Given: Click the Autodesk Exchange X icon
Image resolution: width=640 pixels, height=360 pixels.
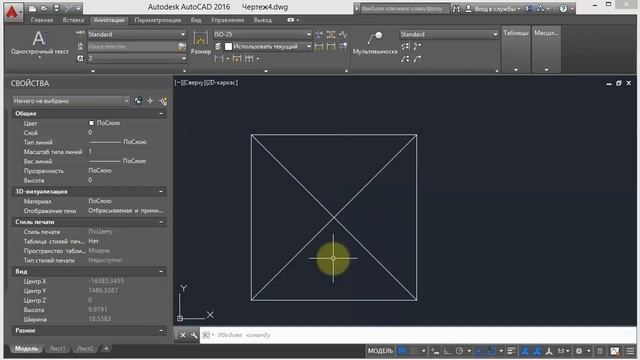Looking at the screenshot, I should click(529, 8).
